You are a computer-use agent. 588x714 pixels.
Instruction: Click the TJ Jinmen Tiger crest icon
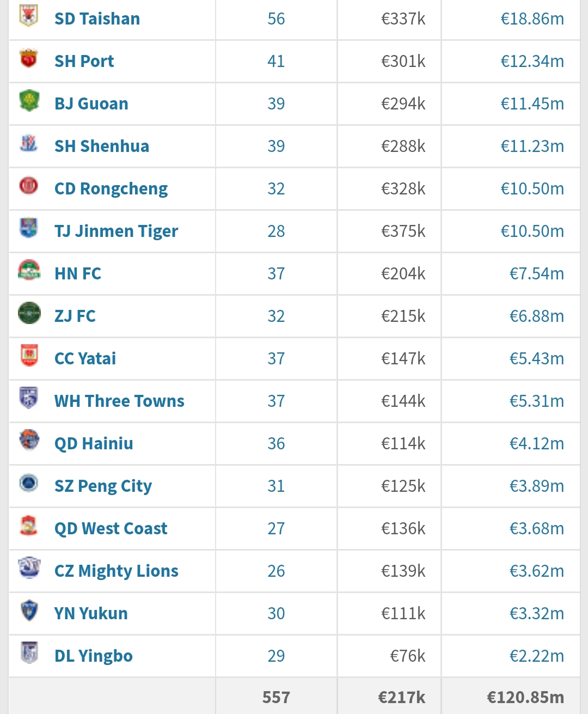click(x=29, y=228)
